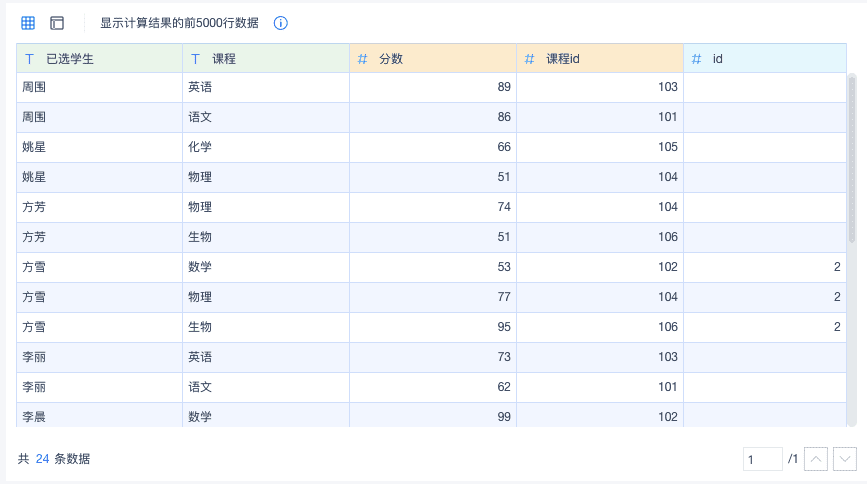Click number type icon of id column
Image resolution: width=867 pixels, height=484 pixels.
[x=696, y=59]
